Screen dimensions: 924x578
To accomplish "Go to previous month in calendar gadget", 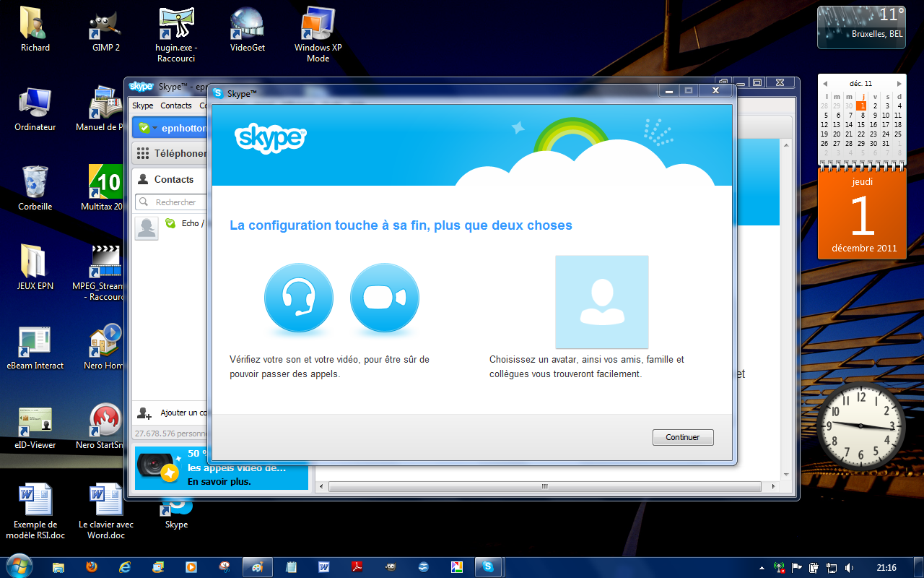I will pos(825,84).
